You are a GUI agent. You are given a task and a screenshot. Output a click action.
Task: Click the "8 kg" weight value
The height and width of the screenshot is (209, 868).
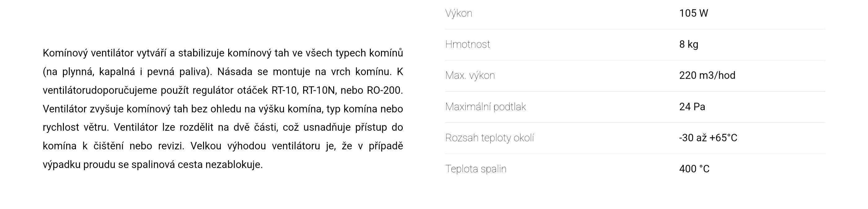click(689, 45)
